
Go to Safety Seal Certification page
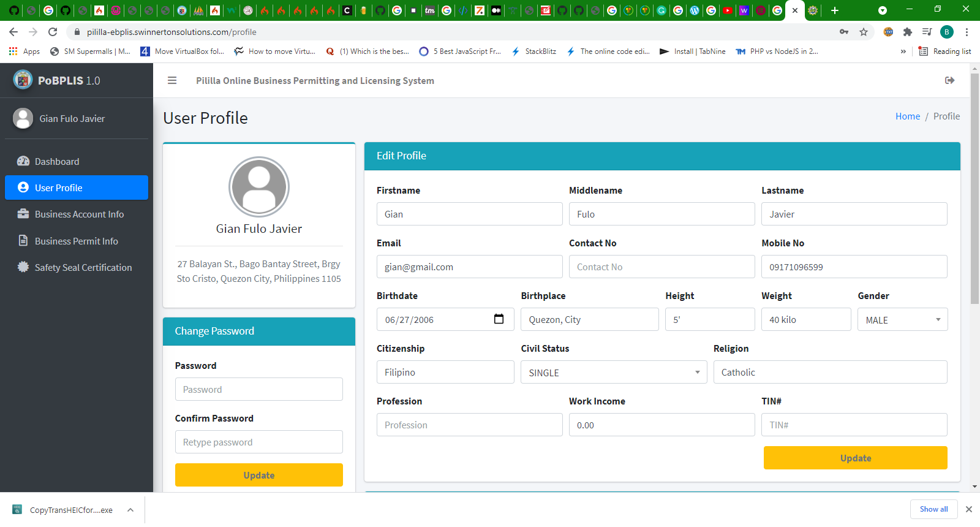(x=83, y=268)
